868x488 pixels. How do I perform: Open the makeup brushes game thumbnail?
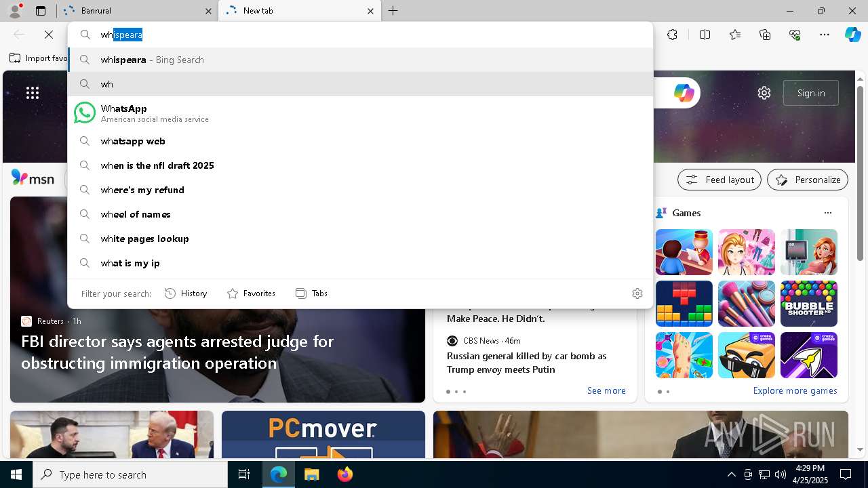[747, 304]
